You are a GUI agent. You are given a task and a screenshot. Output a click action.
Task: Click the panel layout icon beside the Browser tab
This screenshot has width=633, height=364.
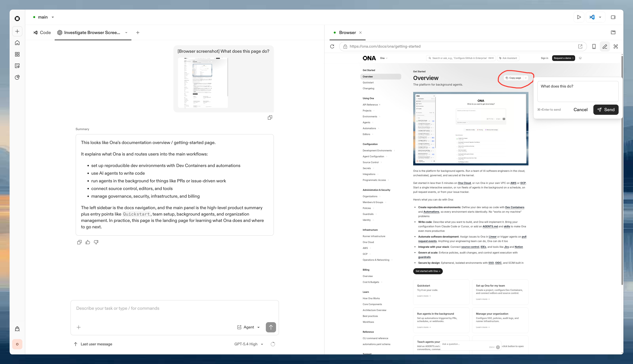(613, 32)
